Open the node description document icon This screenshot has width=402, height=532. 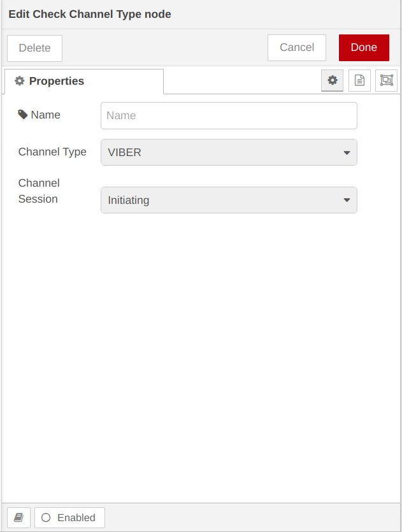coord(359,80)
